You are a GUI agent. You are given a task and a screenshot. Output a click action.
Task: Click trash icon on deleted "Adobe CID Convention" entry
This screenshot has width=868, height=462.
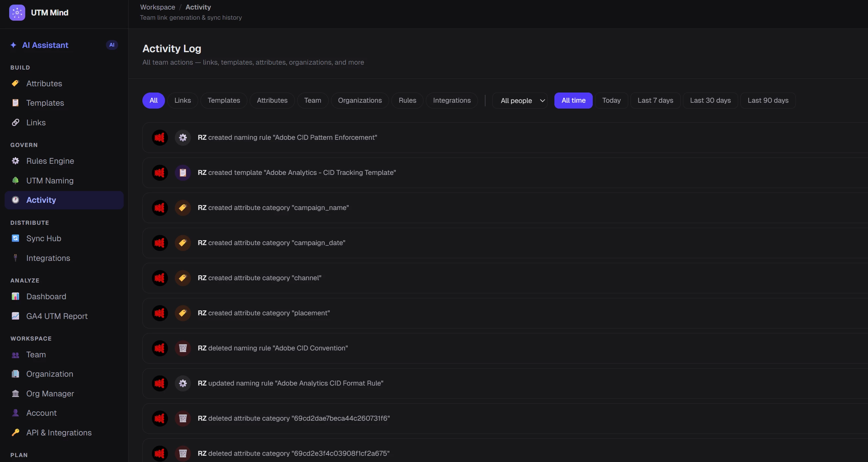click(183, 348)
